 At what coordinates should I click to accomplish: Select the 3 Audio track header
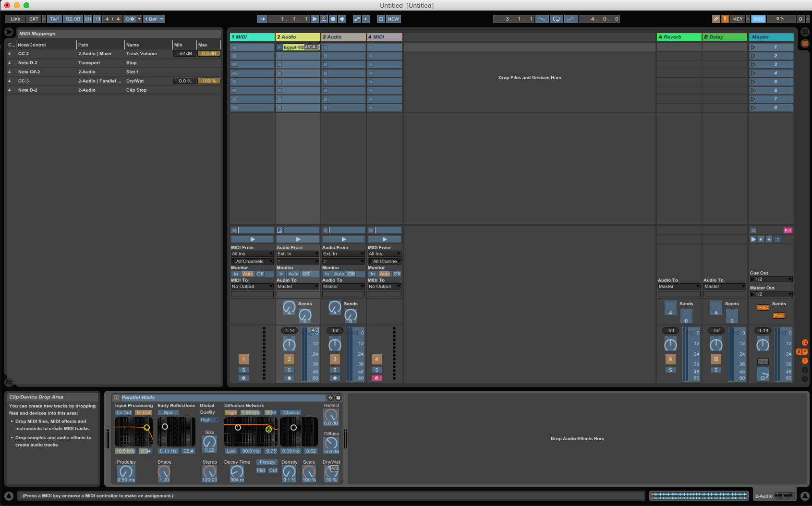(343, 37)
